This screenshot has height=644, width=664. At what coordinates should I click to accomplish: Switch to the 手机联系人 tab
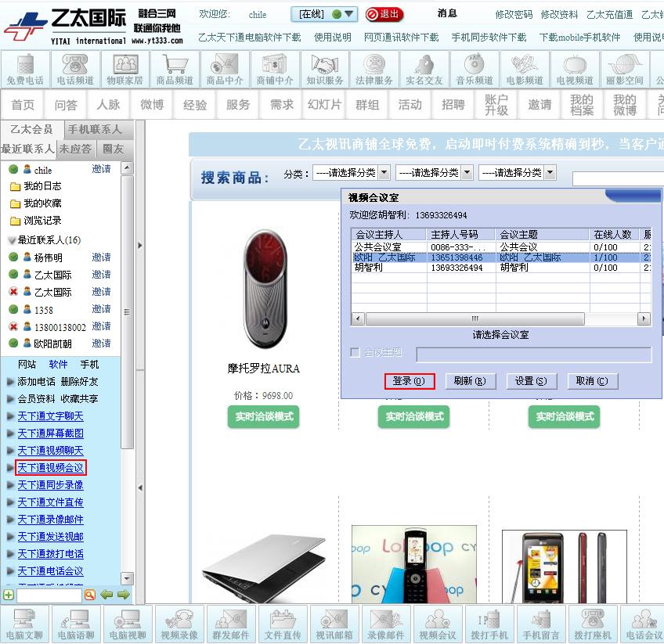click(x=99, y=129)
